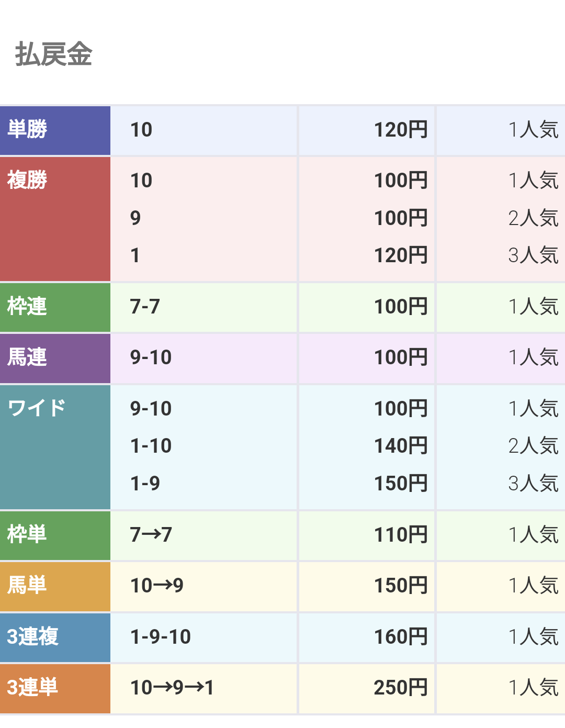Click the 1-10 wide combination
Screen dimensions: 565x728
(x=151, y=446)
